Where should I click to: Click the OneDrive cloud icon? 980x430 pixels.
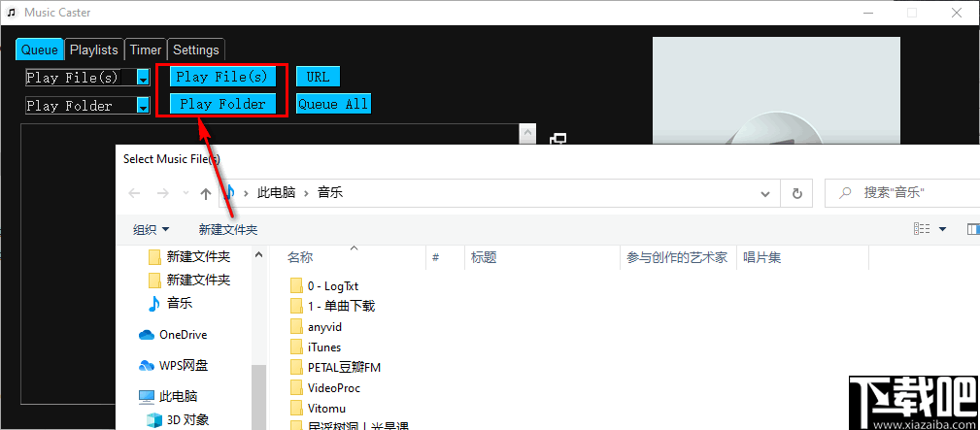[147, 335]
